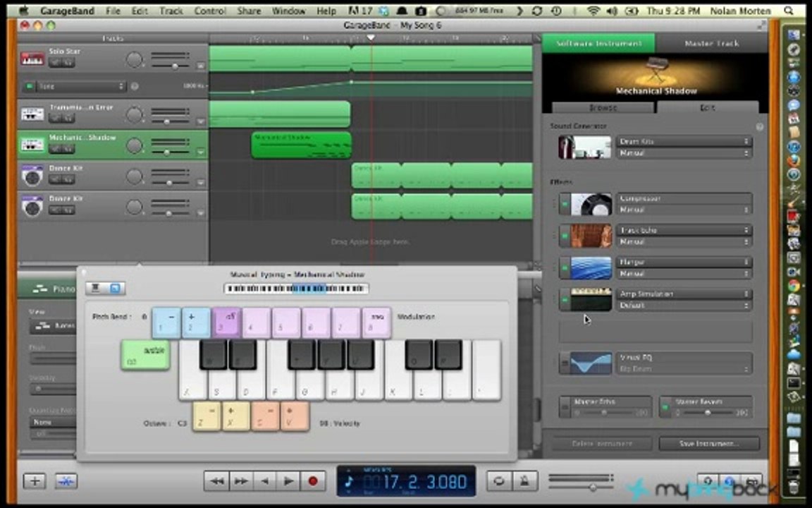This screenshot has width=812, height=508.
Task: Open the Amp Simulation effect thumbnail
Action: point(591,300)
